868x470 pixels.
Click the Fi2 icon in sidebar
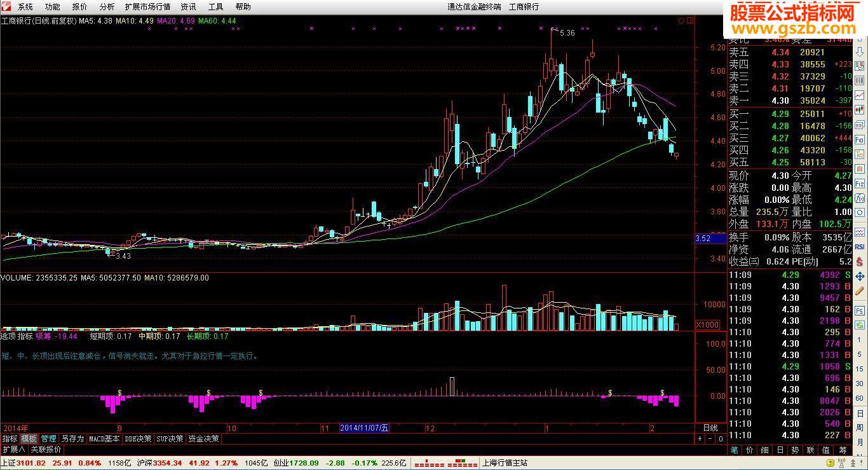(860, 184)
